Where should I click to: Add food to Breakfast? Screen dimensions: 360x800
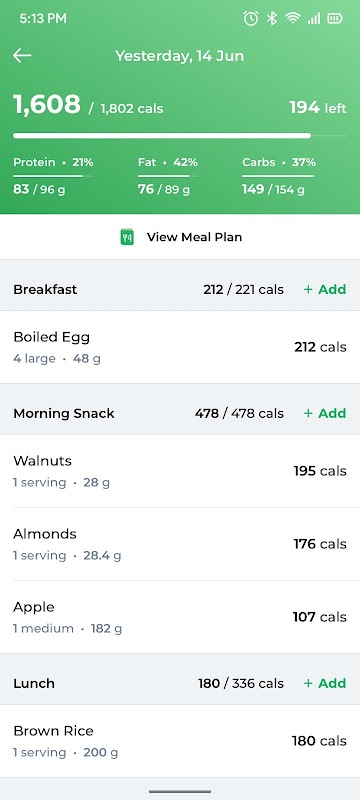pyautogui.click(x=325, y=289)
